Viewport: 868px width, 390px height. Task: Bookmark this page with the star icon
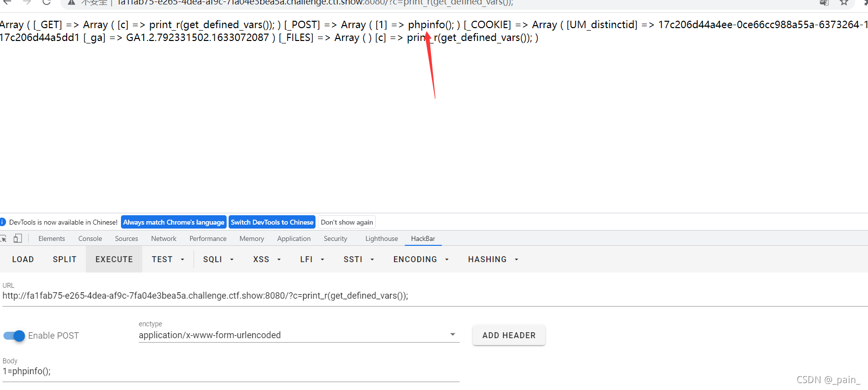click(x=844, y=2)
